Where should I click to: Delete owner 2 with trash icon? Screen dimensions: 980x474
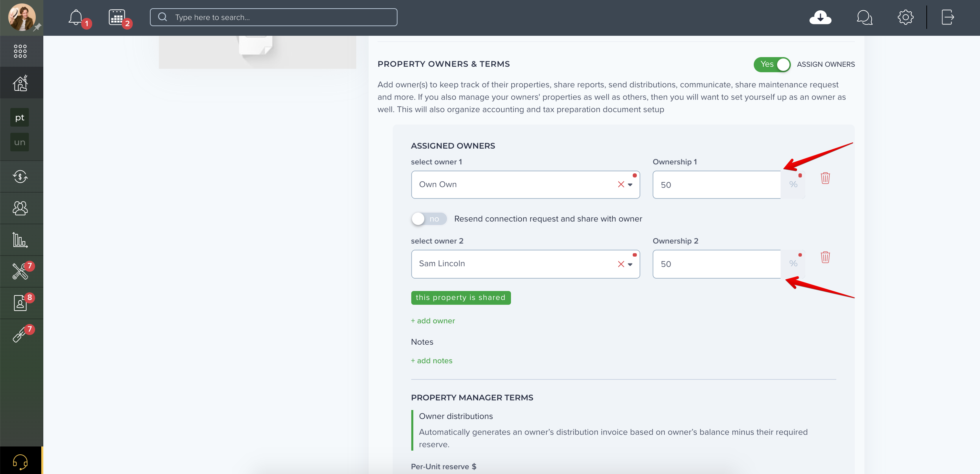[825, 257]
